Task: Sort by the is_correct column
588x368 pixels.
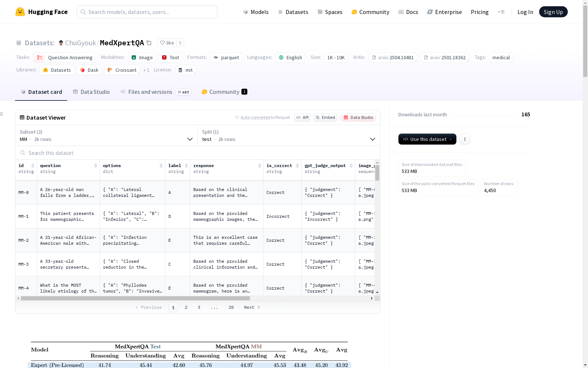Action: (297, 166)
